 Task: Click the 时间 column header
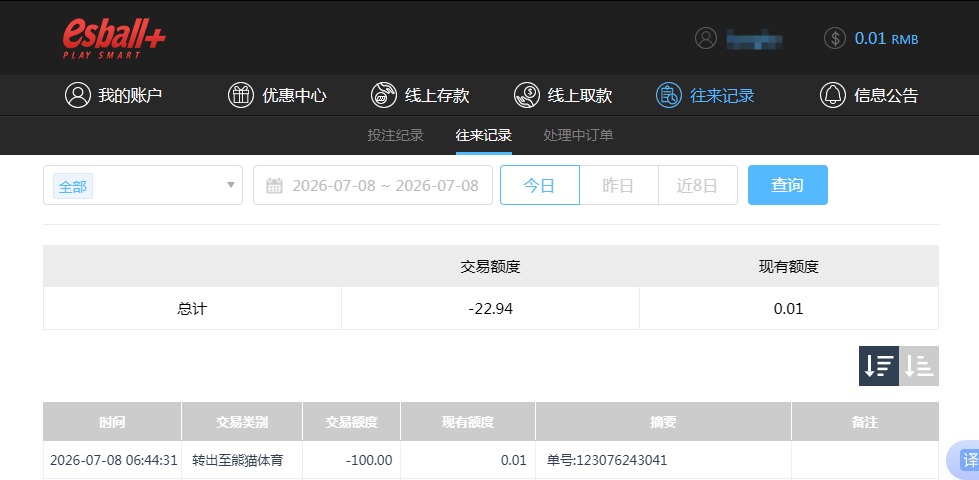tap(112, 422)
